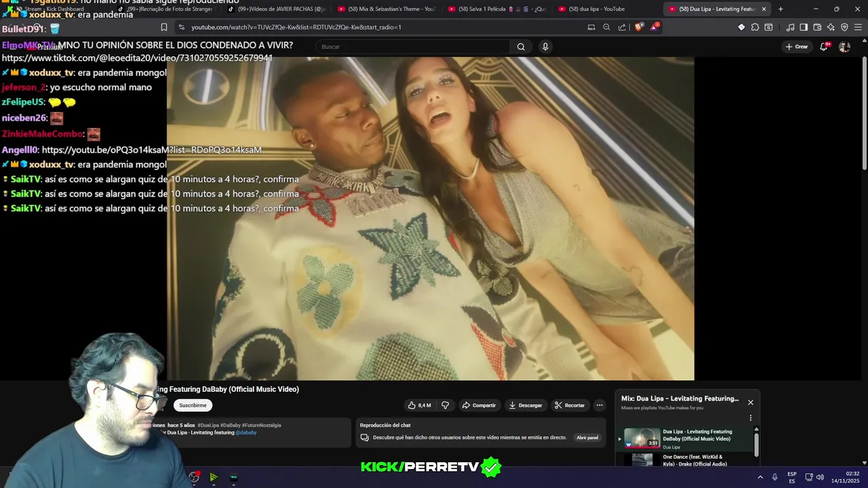Open a new browser tab with plus button

point(781,9)
